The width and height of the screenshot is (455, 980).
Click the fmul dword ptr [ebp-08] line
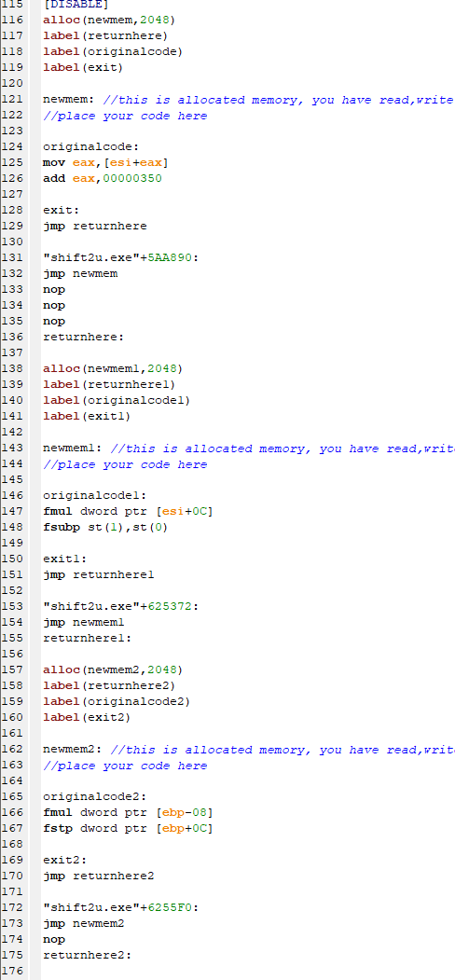128,812
